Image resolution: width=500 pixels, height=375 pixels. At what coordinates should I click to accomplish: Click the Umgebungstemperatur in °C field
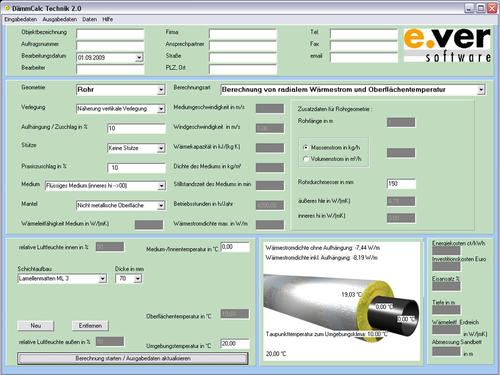point(235,344)
